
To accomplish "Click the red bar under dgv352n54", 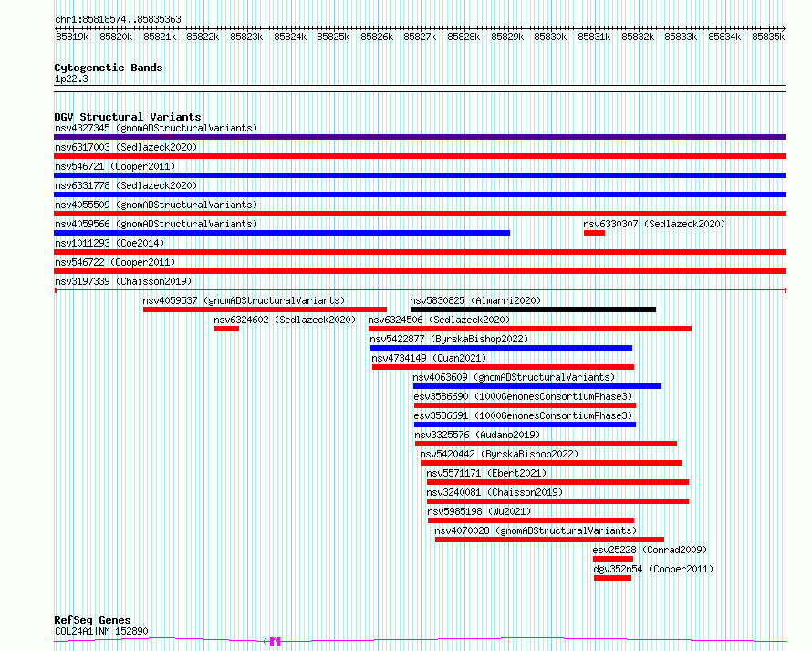I will click(x=612, y=579).
